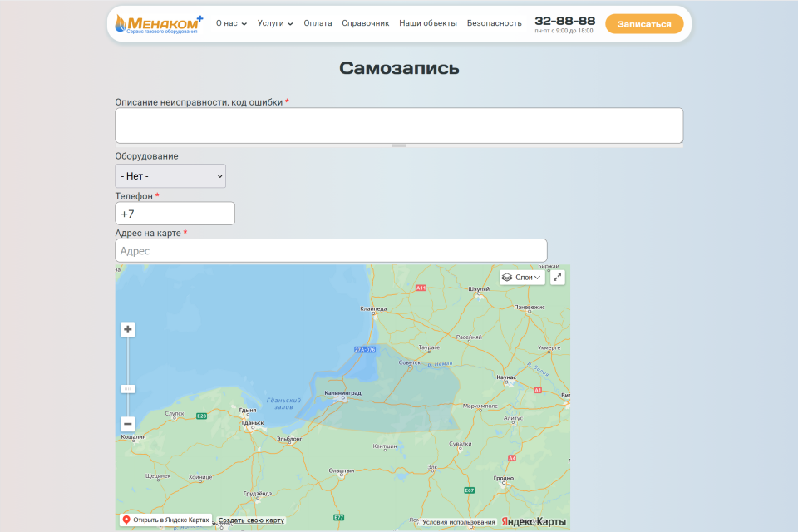
Task: Call the 32-88-88 phone number
Action: [x=564, y=21]
